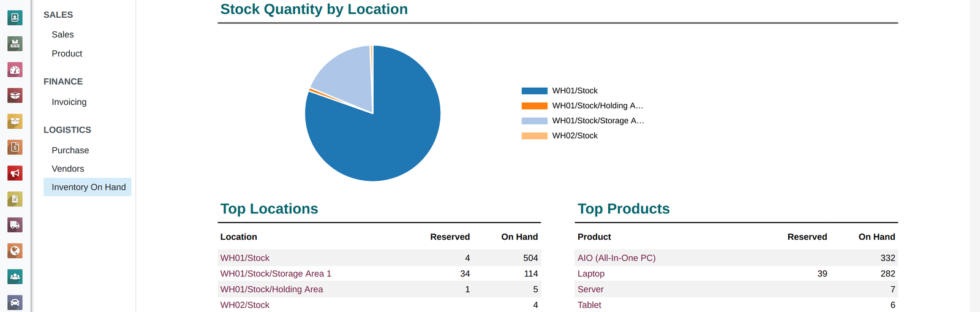Open the yellow document app icon
The image size is (980, 312).
click(15, 199)
